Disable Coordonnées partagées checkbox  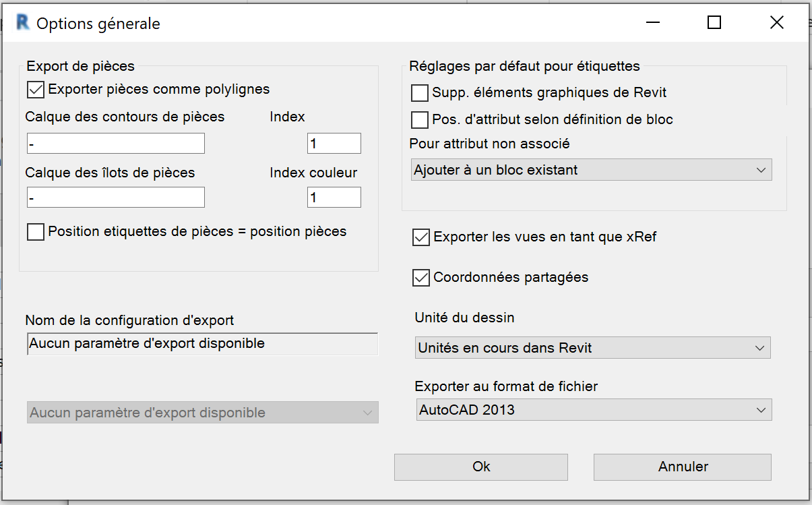pyautogui.click(x=421, y=278)
